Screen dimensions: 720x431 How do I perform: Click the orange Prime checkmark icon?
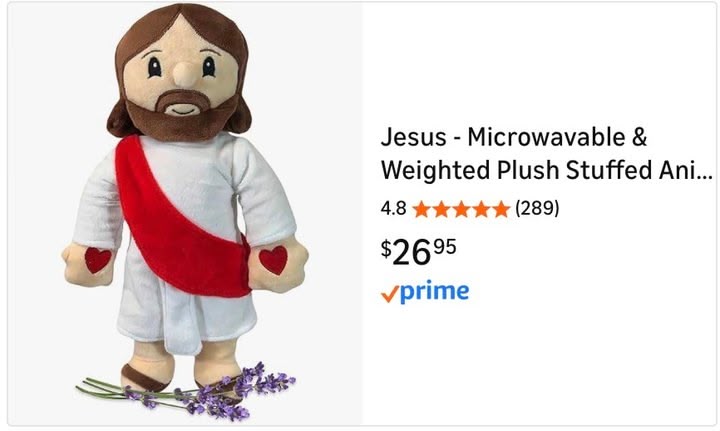[390, 293]
